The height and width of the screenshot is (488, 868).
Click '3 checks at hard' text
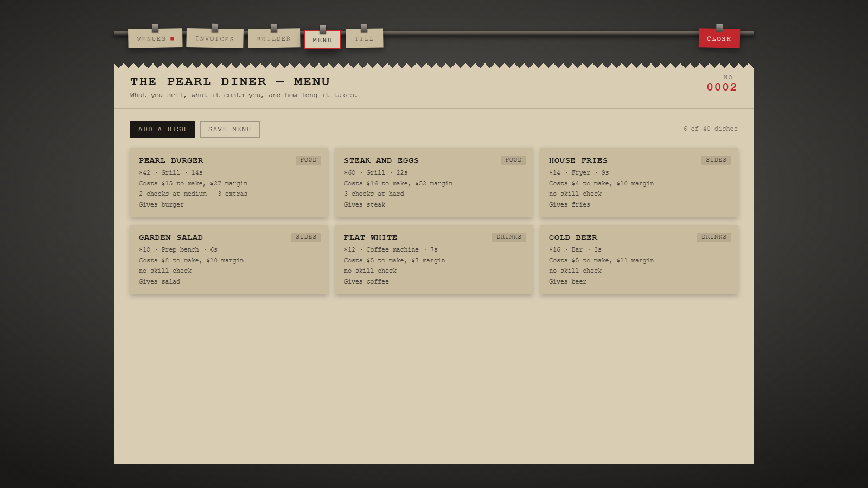click(374, 194)
